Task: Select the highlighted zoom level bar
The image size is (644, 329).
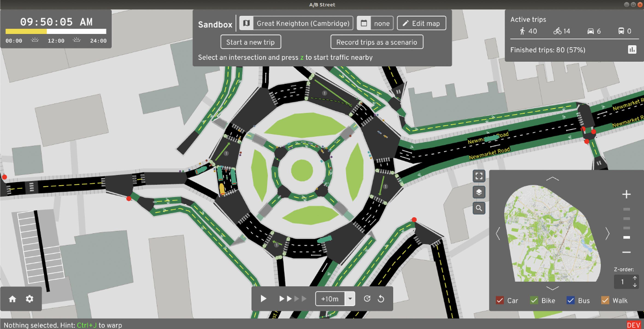Action: 626,237
